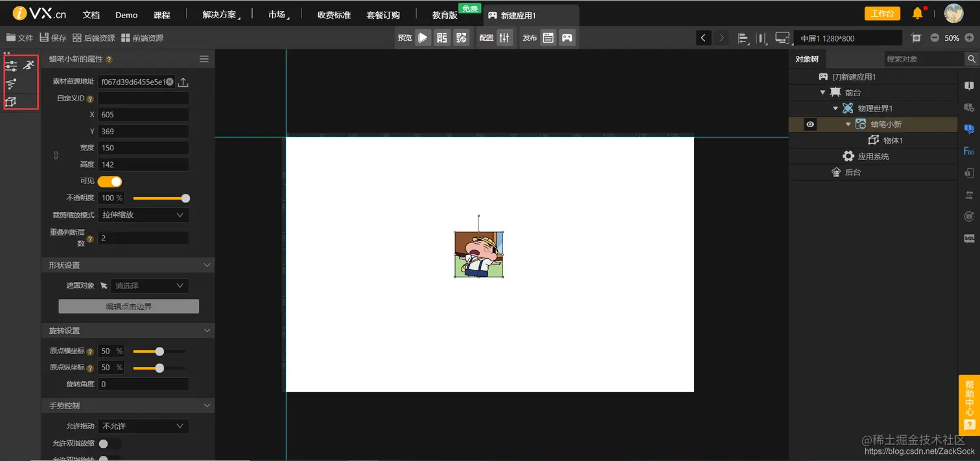This screenshot has height=461, width=980.
Task: Click the 编辑点击边界 button
Action: [128, 306]
